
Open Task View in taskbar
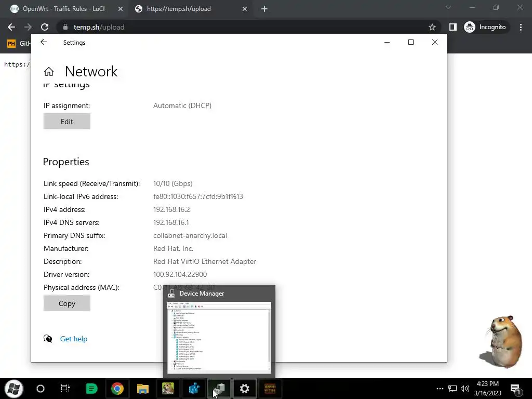coord(65,389)
